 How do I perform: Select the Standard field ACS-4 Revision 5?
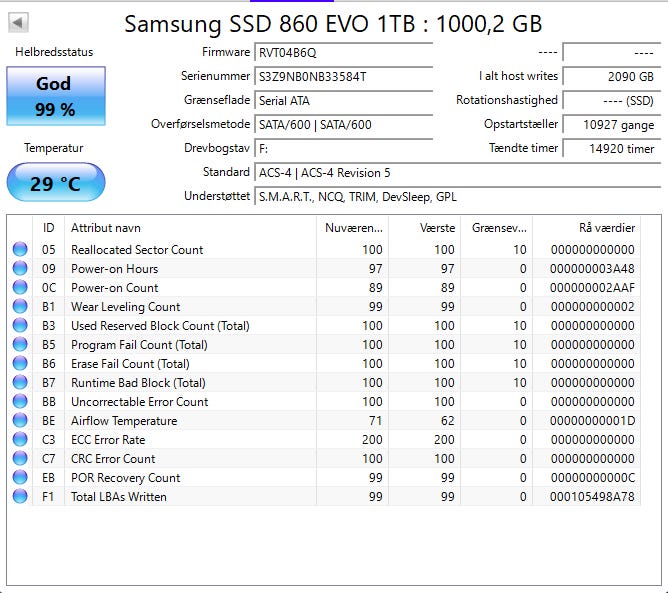(x=458, y=173)
